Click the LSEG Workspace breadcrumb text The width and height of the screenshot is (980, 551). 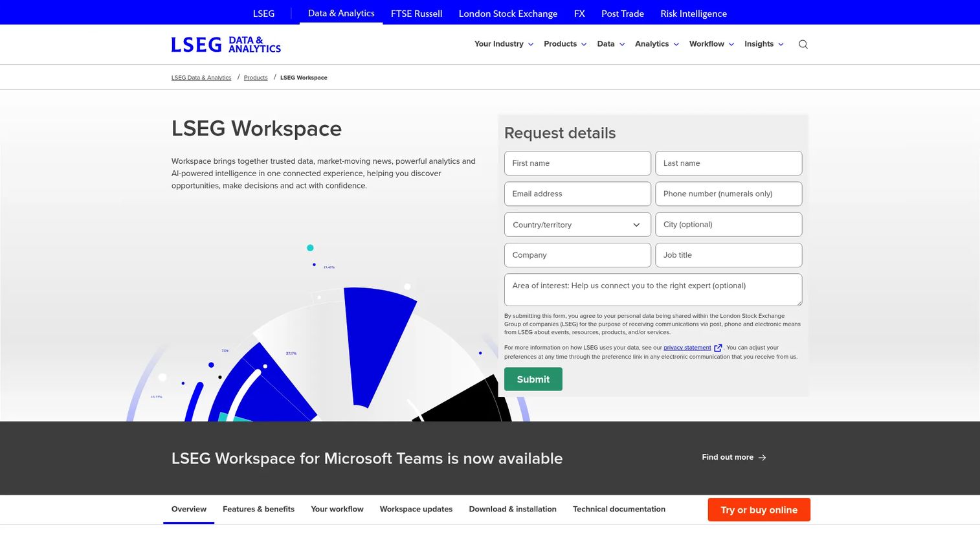click(x=304, y=78)
